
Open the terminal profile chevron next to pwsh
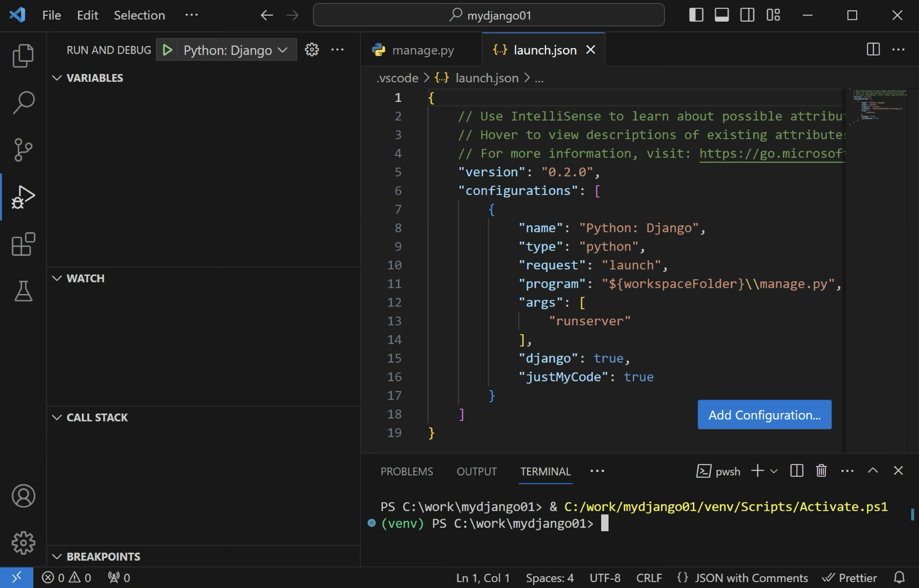coord(773,471)
